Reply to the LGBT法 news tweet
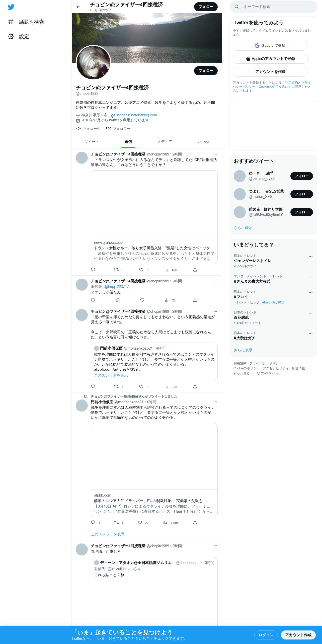 click(x=93, y=270)
